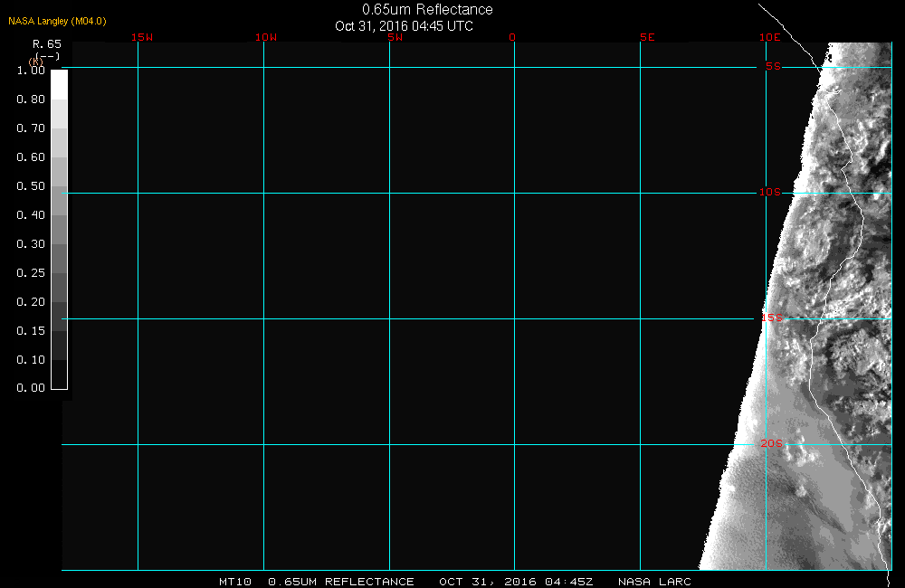
Task: Click the '0.20' colorbar value
Action: coord(31,301)
